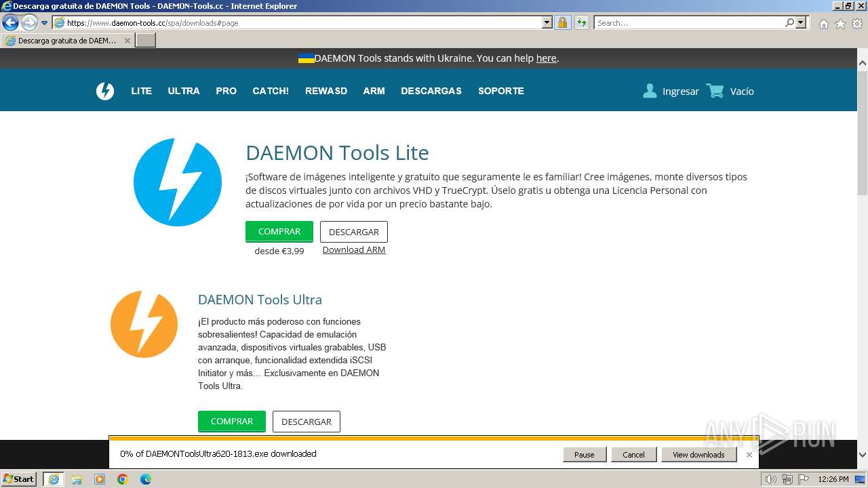Cancel the DAEMONToolsUltra download
Screen dimensions: 868x488
[633, 455]
